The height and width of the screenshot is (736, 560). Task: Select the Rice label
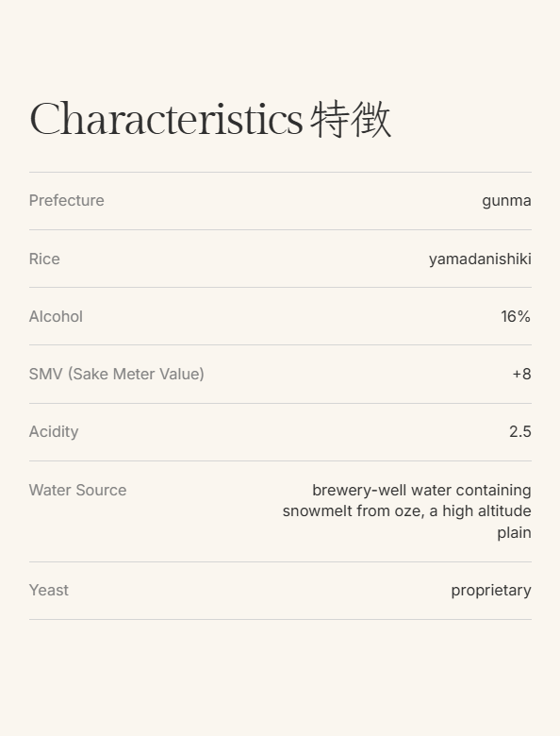coord(44,259)
